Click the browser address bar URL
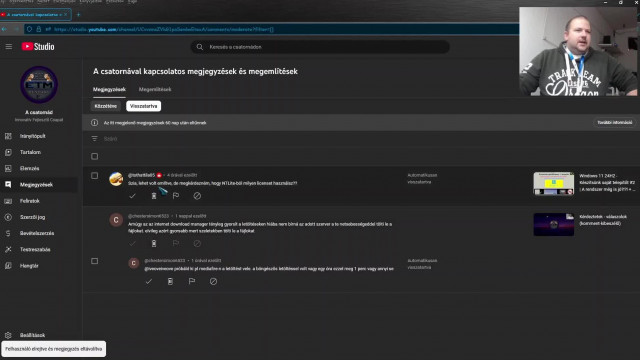Image resolution: width=640 pixels, height=360 pixels. coord(164,29)
